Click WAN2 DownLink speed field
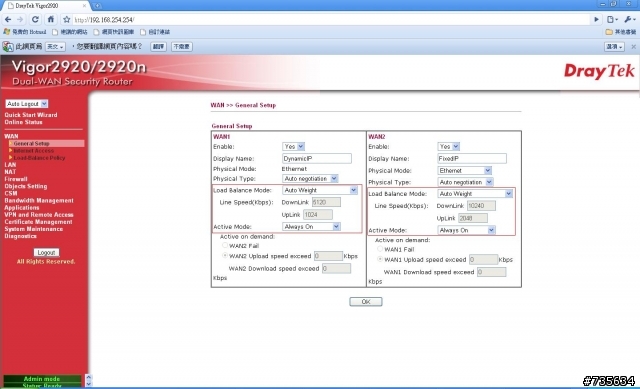The width and height of the screenshot is (640, 389). (481, 206)
